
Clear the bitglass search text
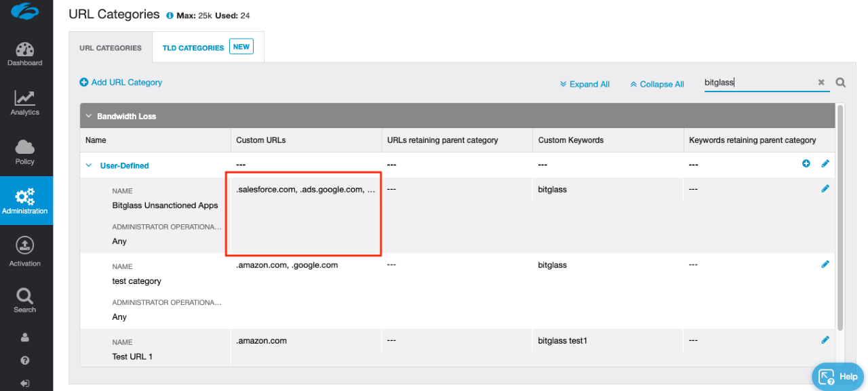(x=821, y=83)
